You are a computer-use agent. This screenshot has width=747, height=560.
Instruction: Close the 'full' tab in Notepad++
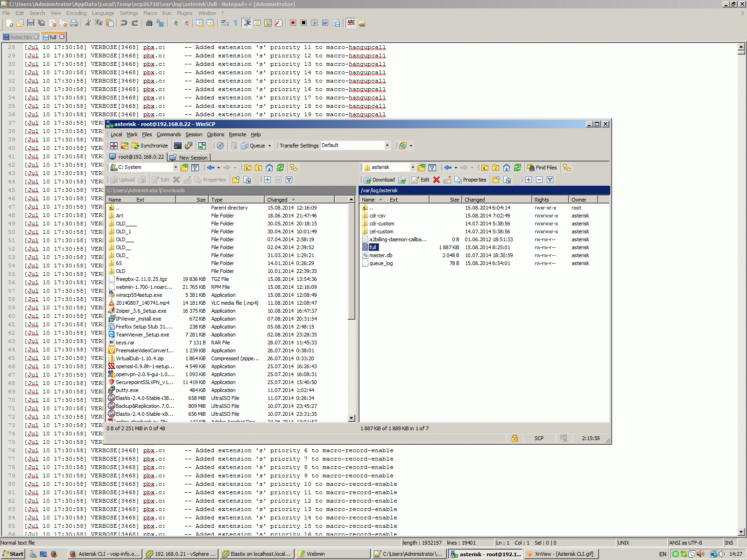[62, 37]
